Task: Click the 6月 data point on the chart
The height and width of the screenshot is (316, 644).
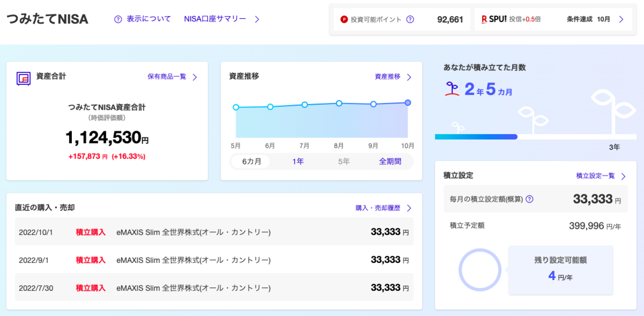Action: pyautogui.click(x=270, y=107)
